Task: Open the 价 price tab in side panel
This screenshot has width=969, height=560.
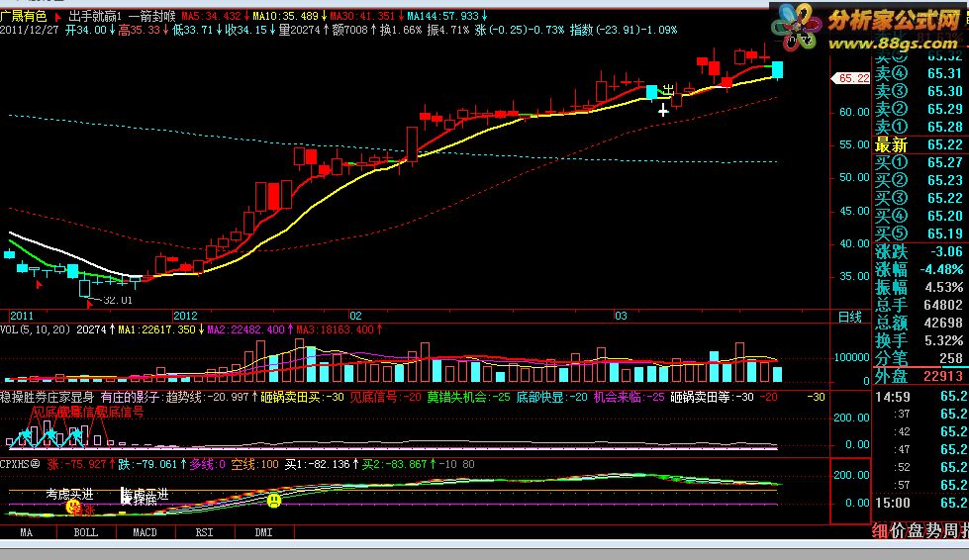Action: pos(898,530)
